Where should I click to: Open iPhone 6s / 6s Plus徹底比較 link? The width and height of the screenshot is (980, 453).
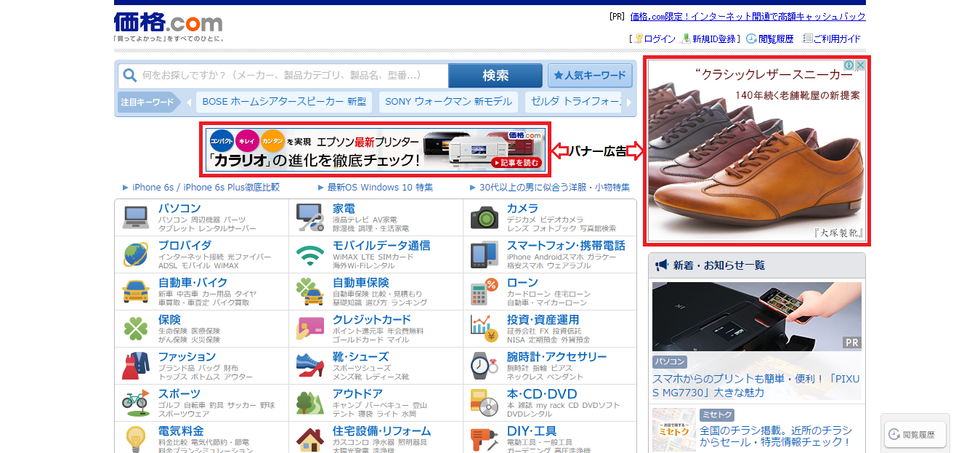(206, 188)
